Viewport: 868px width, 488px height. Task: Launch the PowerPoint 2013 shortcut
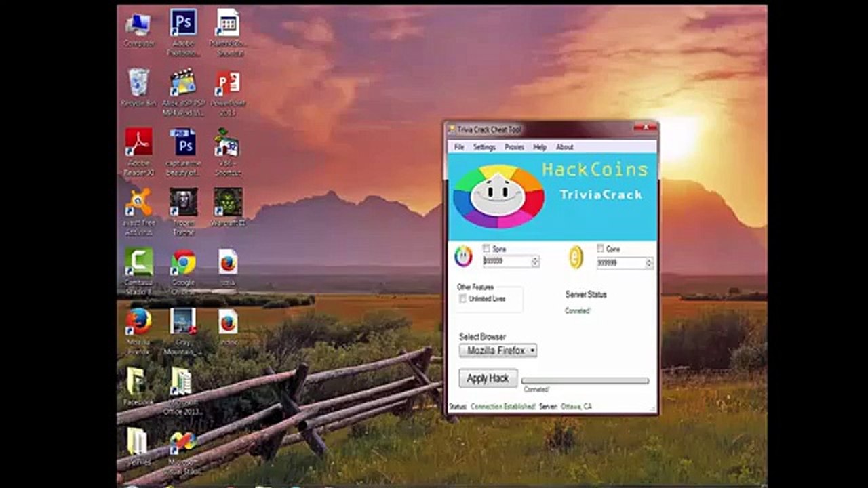(227, 83)
